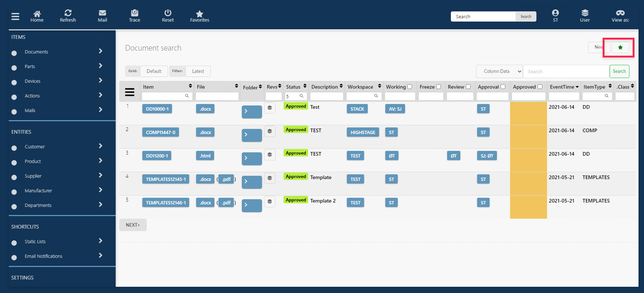Toggle the Working column checkbox
This screenshot has height=293, width=644.
(x=410, y=87)
